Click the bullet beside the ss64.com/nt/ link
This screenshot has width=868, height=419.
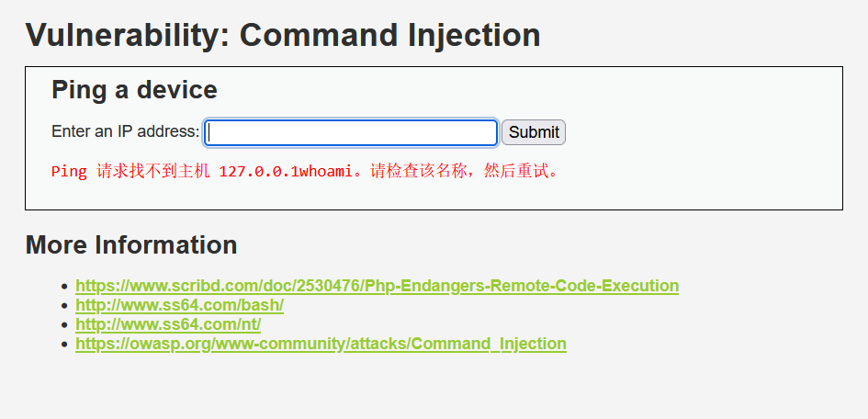click(65, 325)
